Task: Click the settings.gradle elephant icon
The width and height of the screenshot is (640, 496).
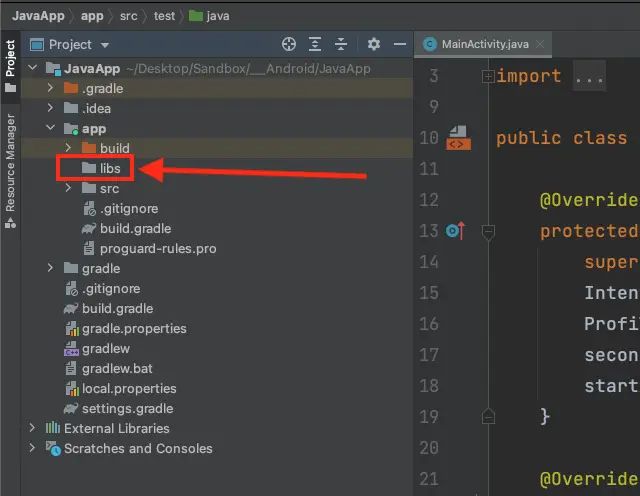Action: click(x=71, y=408)
